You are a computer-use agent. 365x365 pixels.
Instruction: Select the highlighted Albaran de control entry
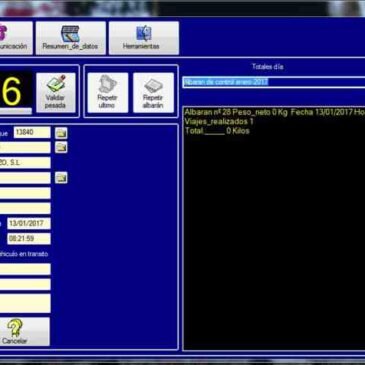[x=226, y=82]
